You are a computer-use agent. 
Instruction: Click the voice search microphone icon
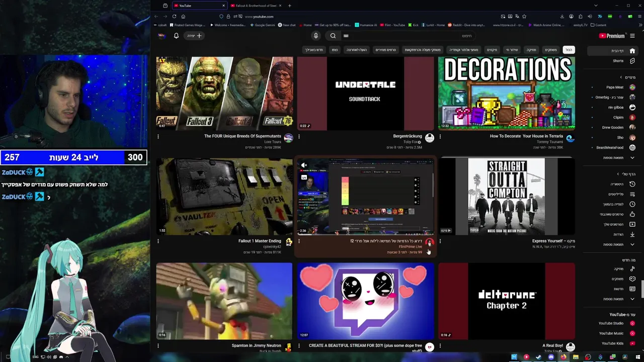[316, 36]
